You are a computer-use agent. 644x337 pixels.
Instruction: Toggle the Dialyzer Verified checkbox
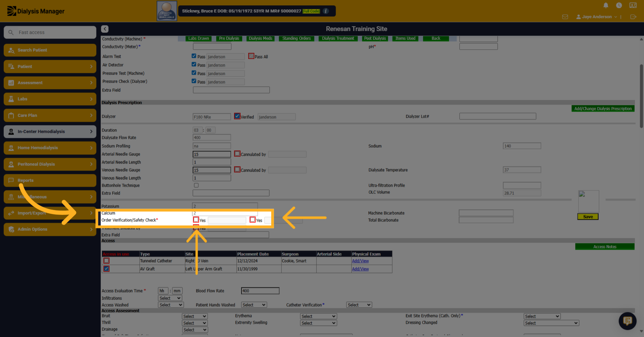[237, 116]
